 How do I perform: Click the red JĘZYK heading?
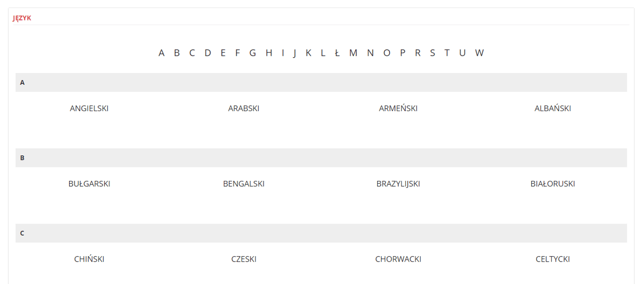[22, 18]
